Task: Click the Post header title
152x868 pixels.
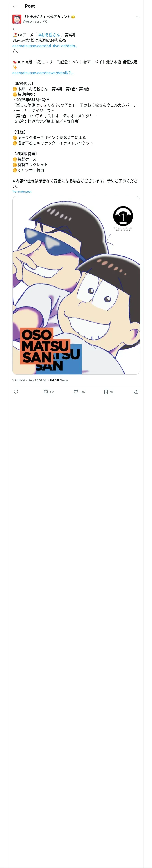Action: [30, 6]
